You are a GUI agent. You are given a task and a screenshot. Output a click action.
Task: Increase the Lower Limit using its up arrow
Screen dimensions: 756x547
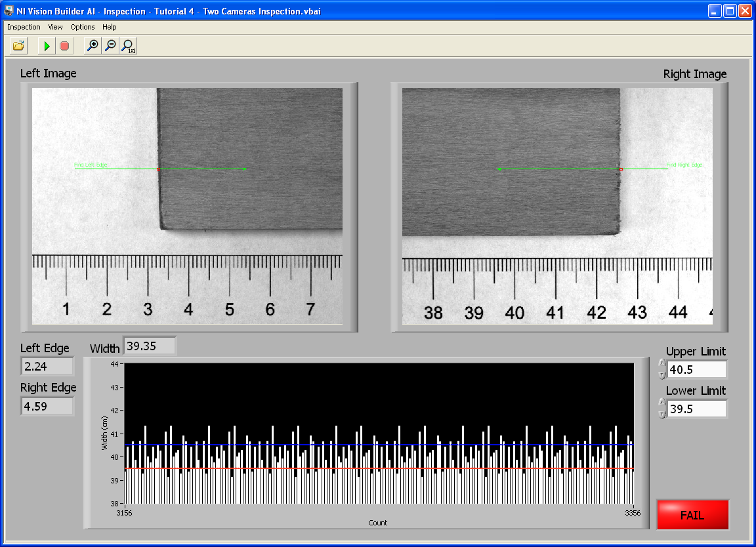click(x=662, y=403)
